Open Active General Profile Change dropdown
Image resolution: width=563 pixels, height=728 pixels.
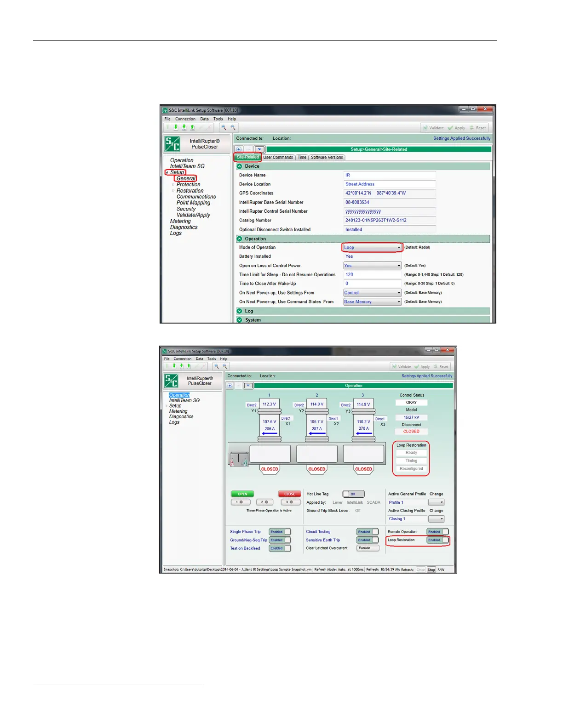tap(437, 502)
